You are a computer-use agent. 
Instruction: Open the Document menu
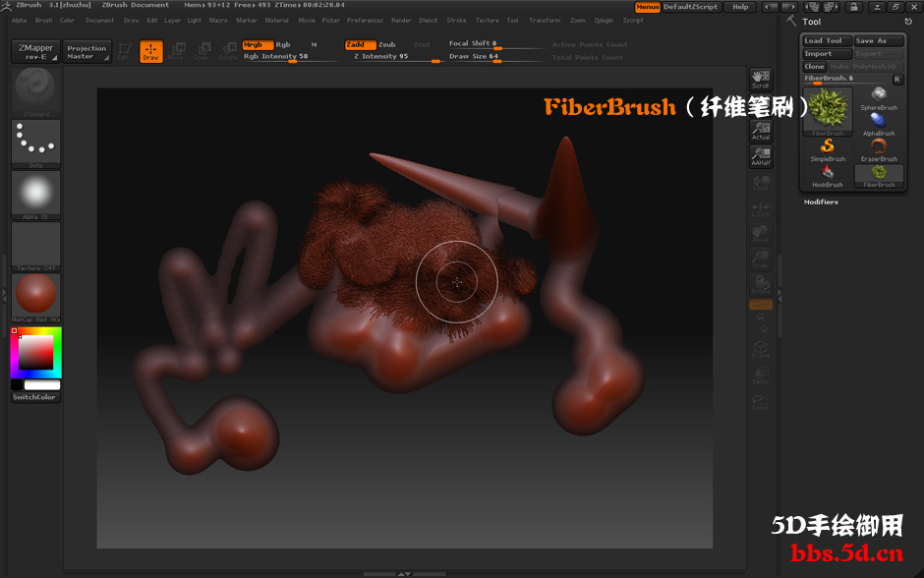[99, 20]
